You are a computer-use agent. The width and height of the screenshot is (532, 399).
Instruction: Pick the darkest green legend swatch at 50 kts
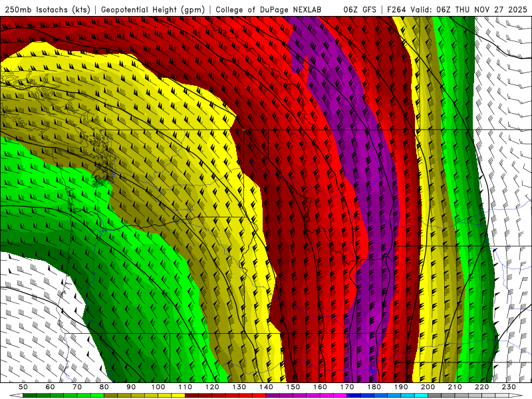(x=30, y=396)
